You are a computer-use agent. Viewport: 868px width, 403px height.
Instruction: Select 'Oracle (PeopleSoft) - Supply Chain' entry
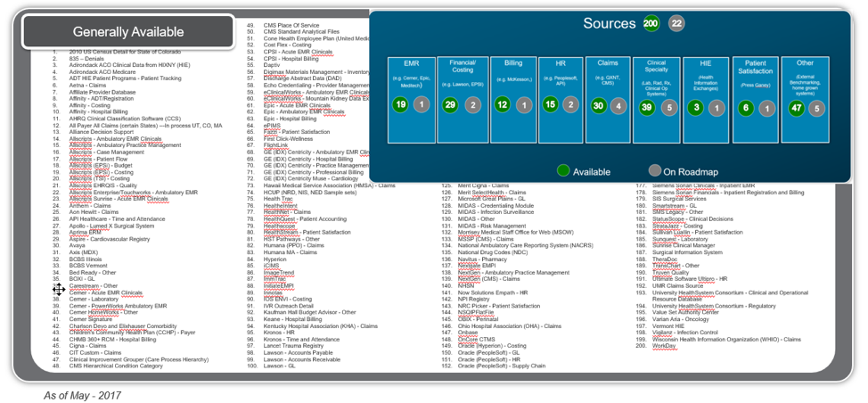[502, 366]
